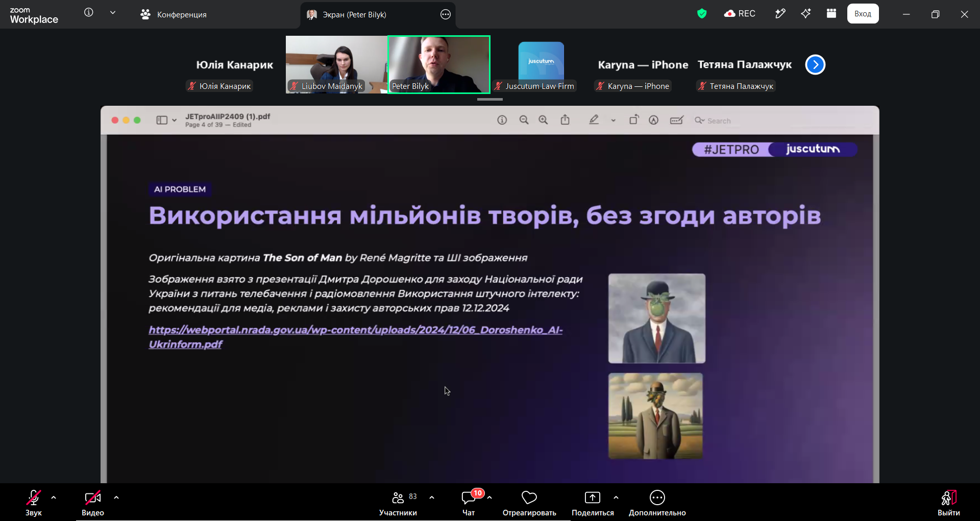Click Юлія Канарик participant tile
Screen dimensions: 980x521
tap(235, 64)
